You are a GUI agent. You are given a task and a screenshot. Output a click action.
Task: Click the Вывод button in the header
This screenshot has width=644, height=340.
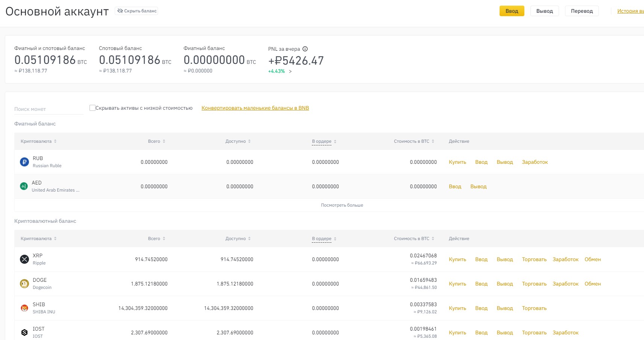coord(544,11)
